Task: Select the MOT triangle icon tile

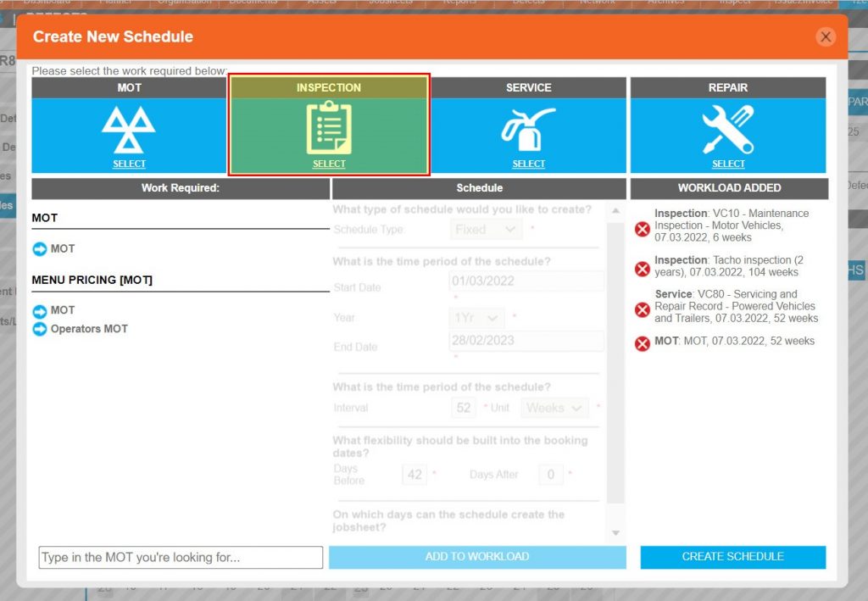Action: (129, 127)
